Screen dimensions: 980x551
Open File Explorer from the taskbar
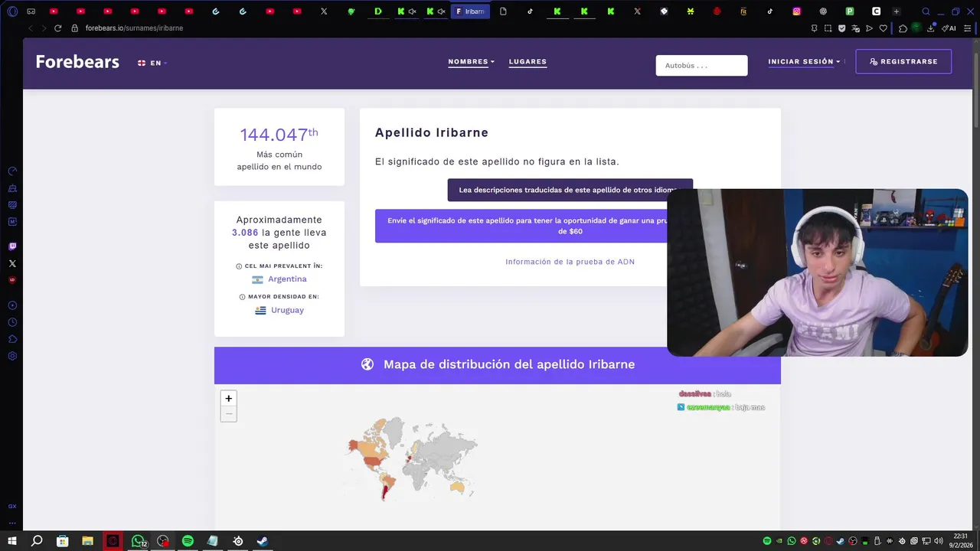click(x=87, y=541)
